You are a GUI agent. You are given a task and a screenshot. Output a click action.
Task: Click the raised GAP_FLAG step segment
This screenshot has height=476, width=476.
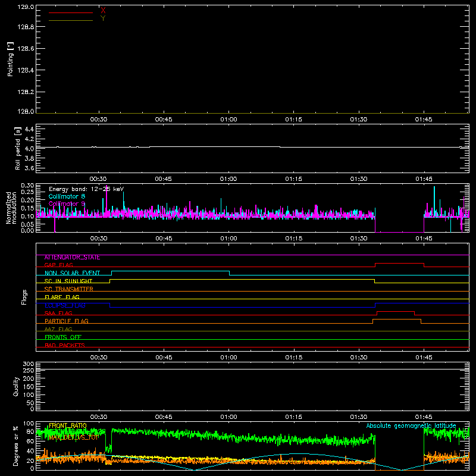(x=399, y=263)
